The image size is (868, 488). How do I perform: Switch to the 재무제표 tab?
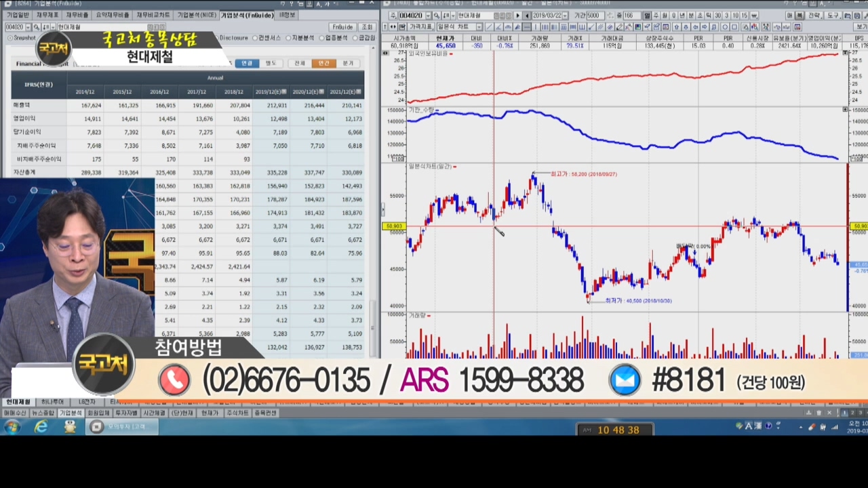point(47,15)
